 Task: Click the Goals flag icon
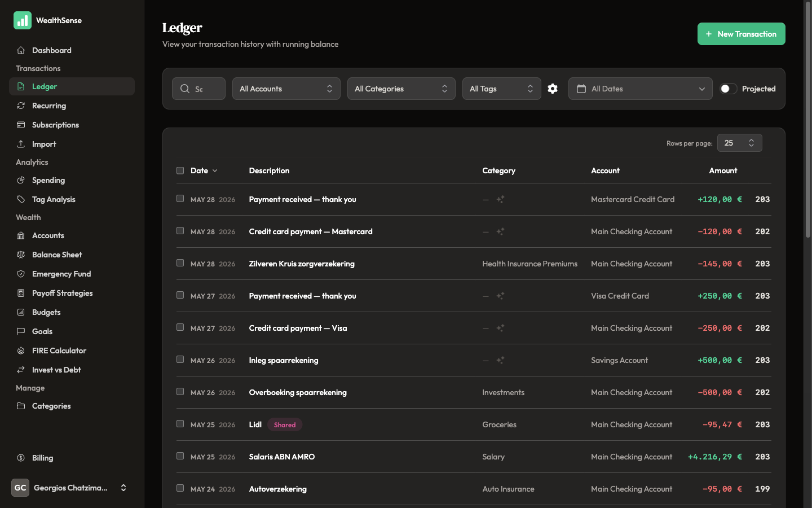point(21,331)
